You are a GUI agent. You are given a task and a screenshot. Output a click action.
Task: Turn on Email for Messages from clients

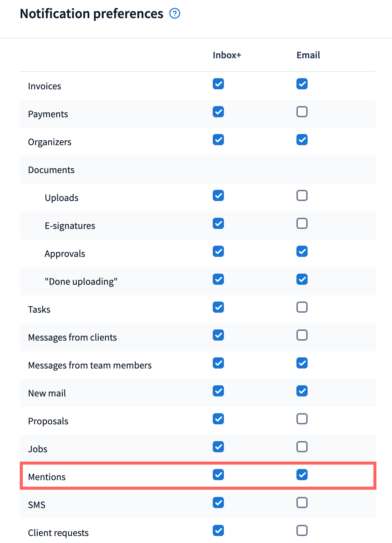pyautogui.click(x=302, y=335)
